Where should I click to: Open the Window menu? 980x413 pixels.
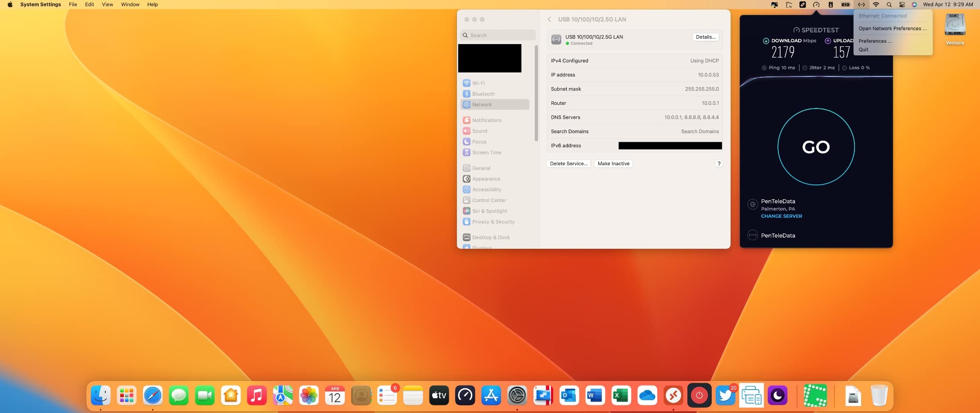tap(130, 4)
